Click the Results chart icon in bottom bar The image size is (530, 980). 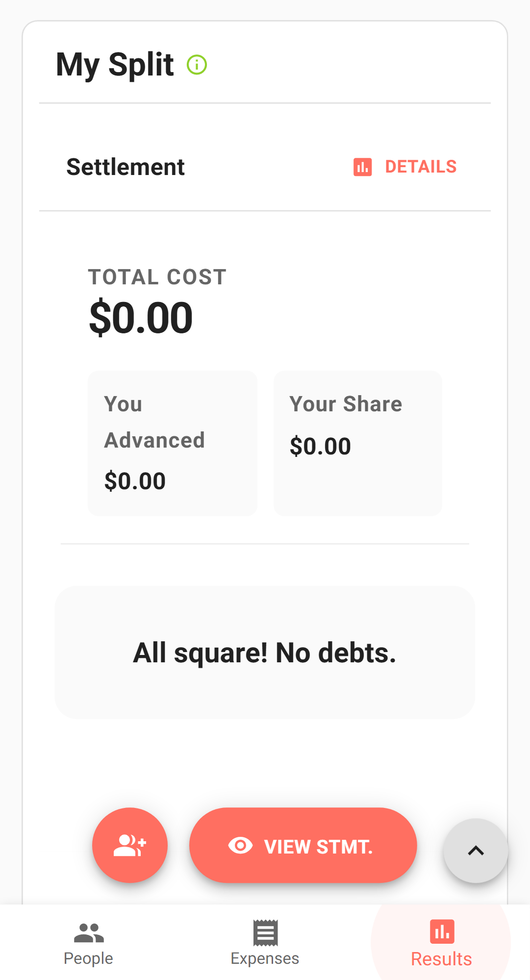[x=442, y=931]
